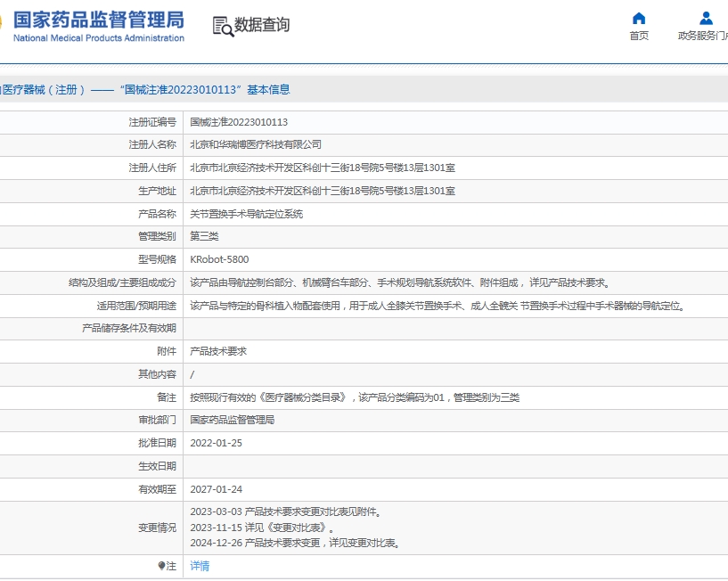728x581 pixels.
Task: Click National Medical Products Administration text
Action: click(x=98, y=38)
